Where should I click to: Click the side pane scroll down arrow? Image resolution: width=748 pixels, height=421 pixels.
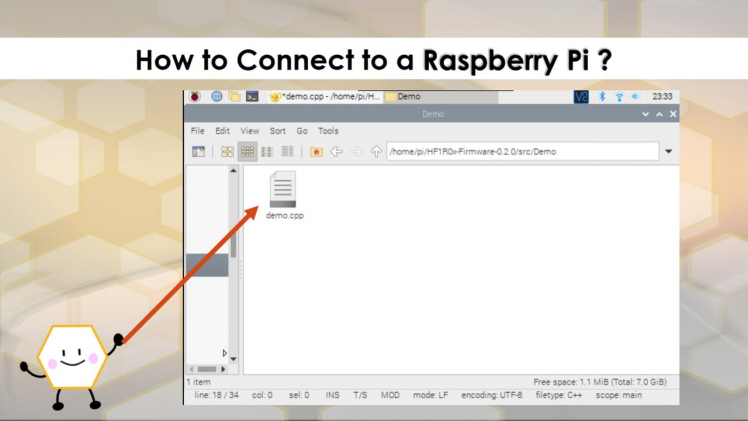pyautogui.click(x=233, y=359)
